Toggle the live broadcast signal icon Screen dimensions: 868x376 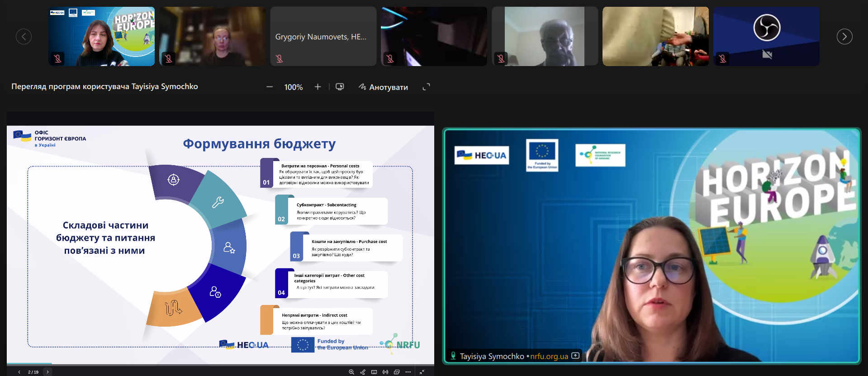pos(385,372)
